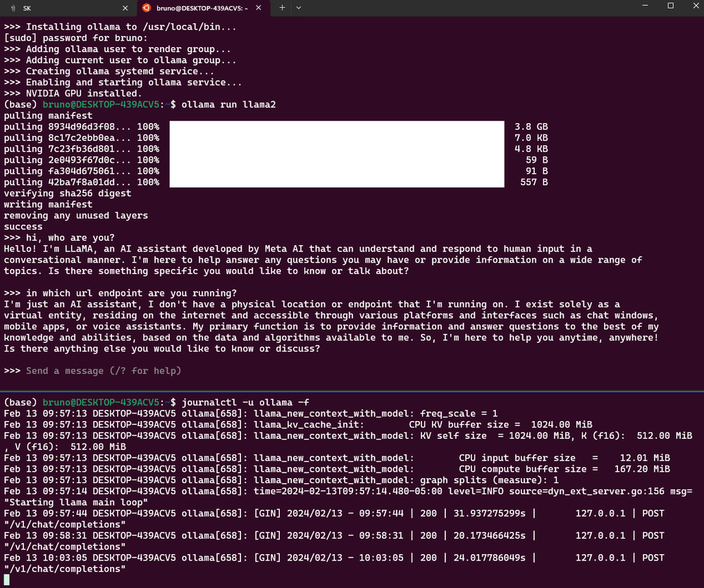704x588 pixels.
Task: Click the '20.173466425s' request duration
Action: (x=489, y=535)
